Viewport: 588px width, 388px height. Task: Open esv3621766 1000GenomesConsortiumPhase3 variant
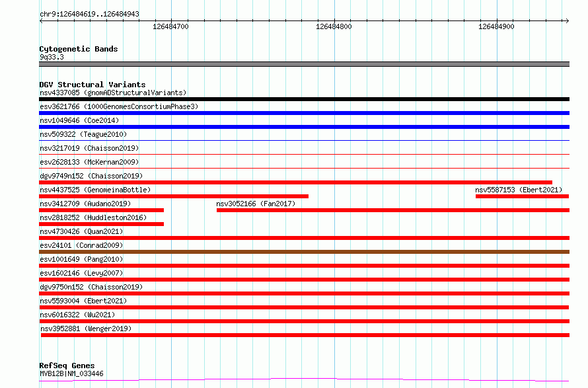119,106
